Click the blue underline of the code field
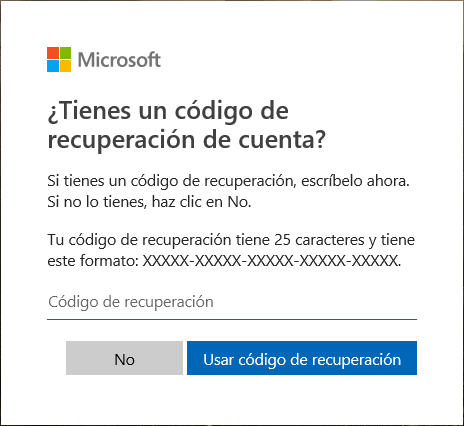464x426 pixels. (232, 319)
